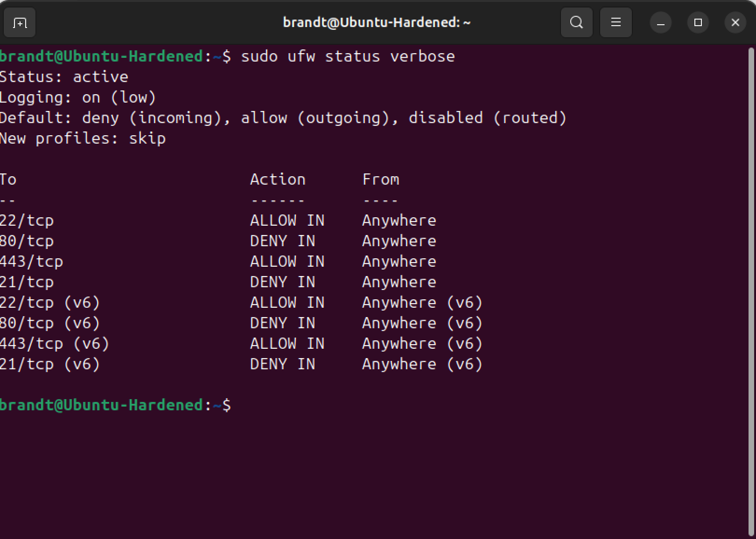756x539 pixels.
Task: Open a new terminal tab
Action: click(20, 22)
